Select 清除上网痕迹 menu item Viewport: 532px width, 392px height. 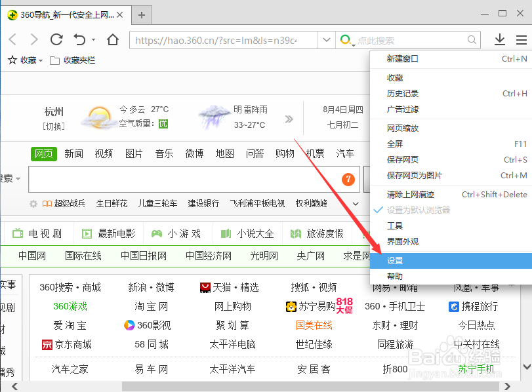click(451, 194)
